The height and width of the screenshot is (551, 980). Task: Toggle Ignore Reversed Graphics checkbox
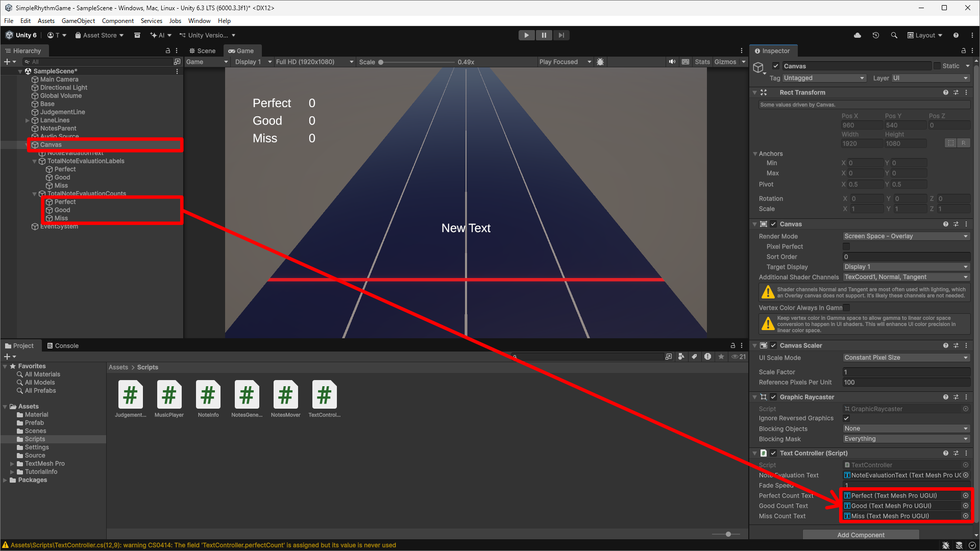click(846, 418)
